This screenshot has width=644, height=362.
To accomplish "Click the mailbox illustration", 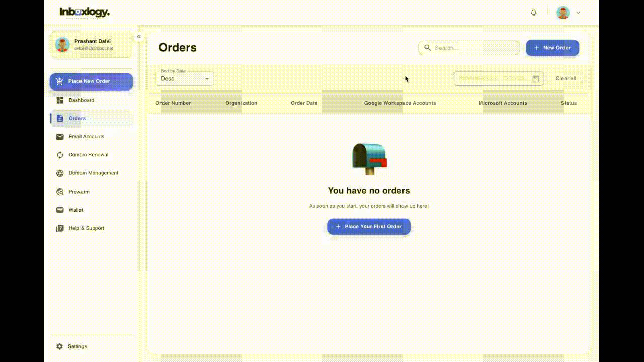I will pos(369,159).
